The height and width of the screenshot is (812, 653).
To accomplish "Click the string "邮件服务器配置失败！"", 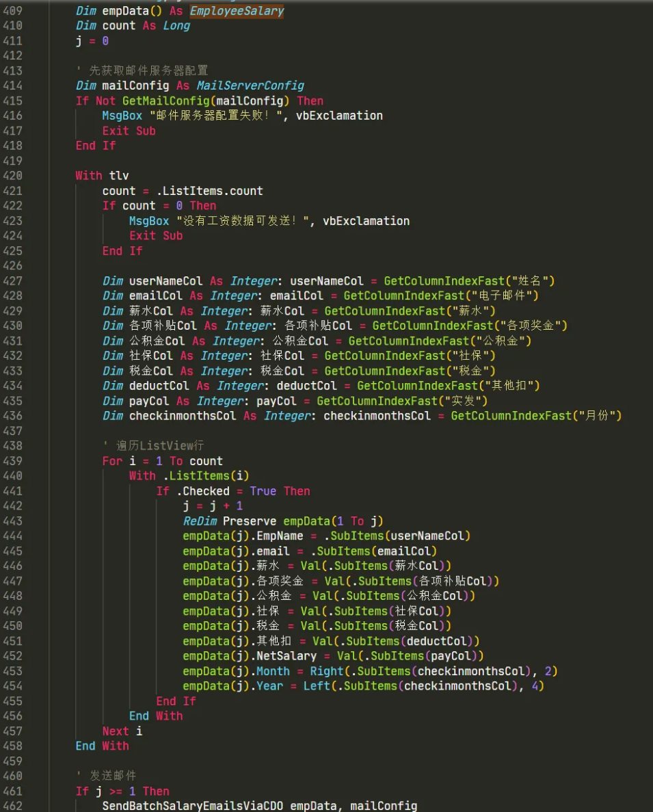I will [216, 116].
